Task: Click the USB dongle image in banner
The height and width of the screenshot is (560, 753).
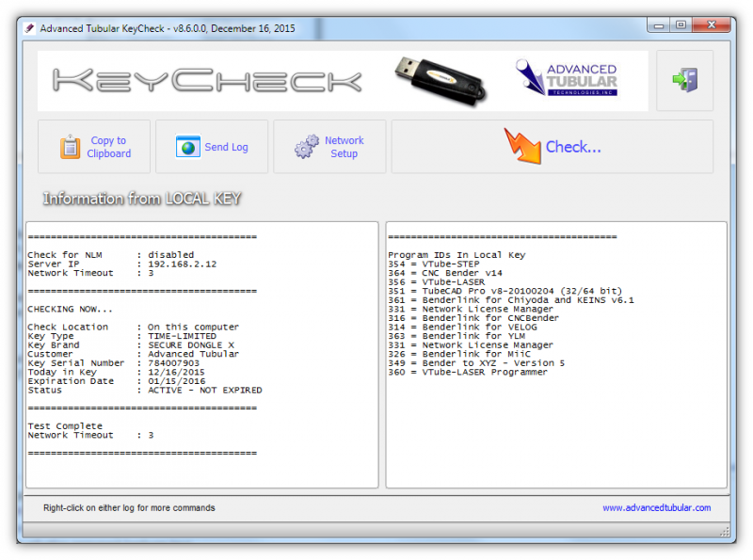Action: [441, 81]
